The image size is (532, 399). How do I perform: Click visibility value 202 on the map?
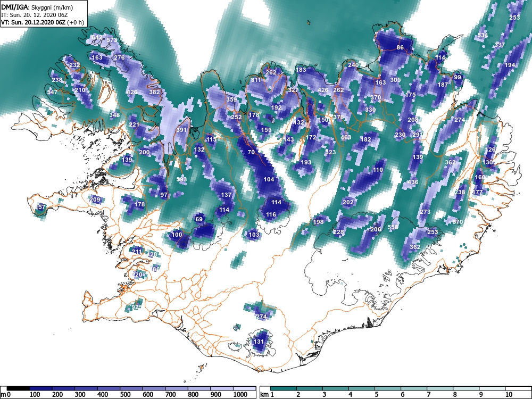[x=348, y=202]
